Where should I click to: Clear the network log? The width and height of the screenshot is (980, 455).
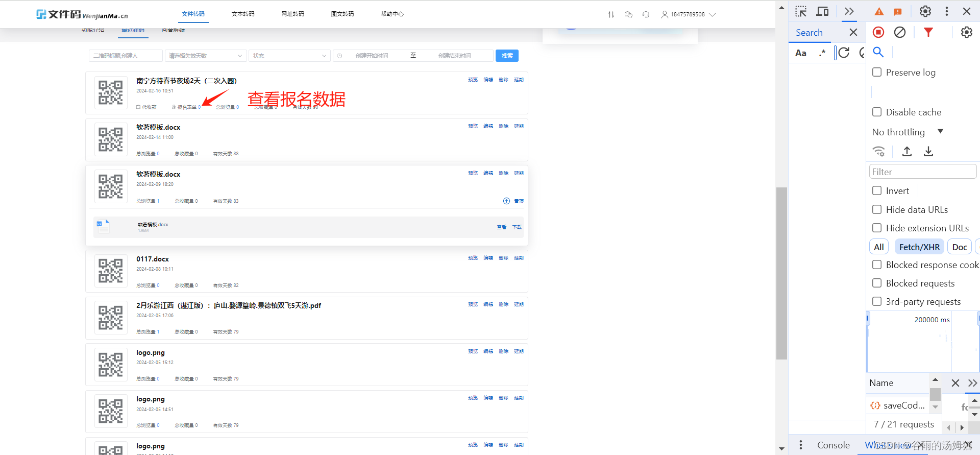(x=900, y=32)
